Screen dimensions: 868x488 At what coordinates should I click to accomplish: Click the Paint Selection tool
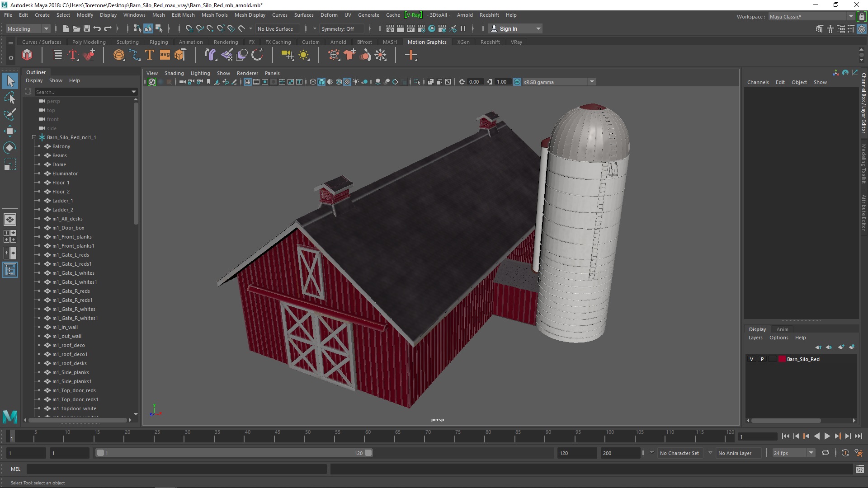click(x=9, y=114)
